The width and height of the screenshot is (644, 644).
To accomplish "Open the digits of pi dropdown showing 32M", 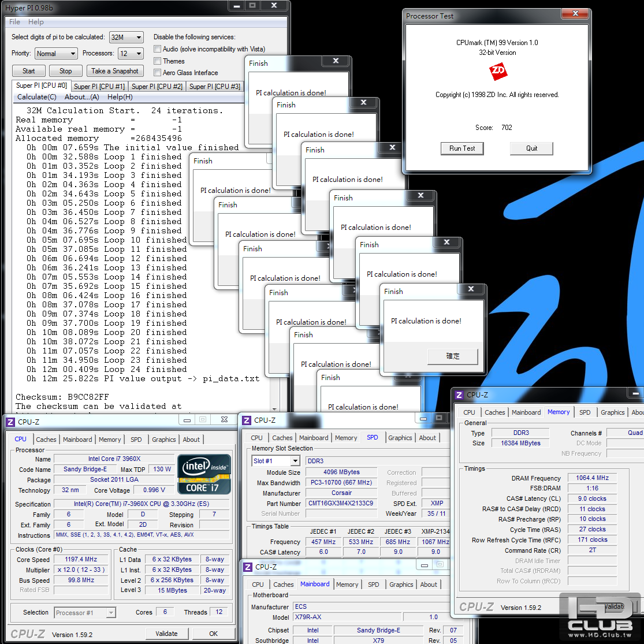I will tap(126, 38).
